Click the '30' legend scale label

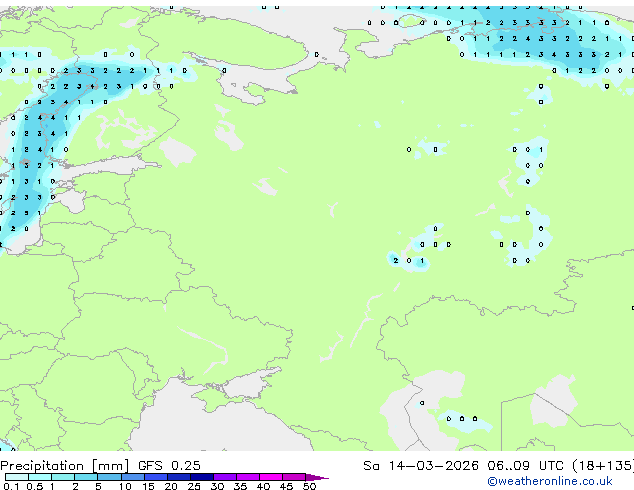point(217,486)
